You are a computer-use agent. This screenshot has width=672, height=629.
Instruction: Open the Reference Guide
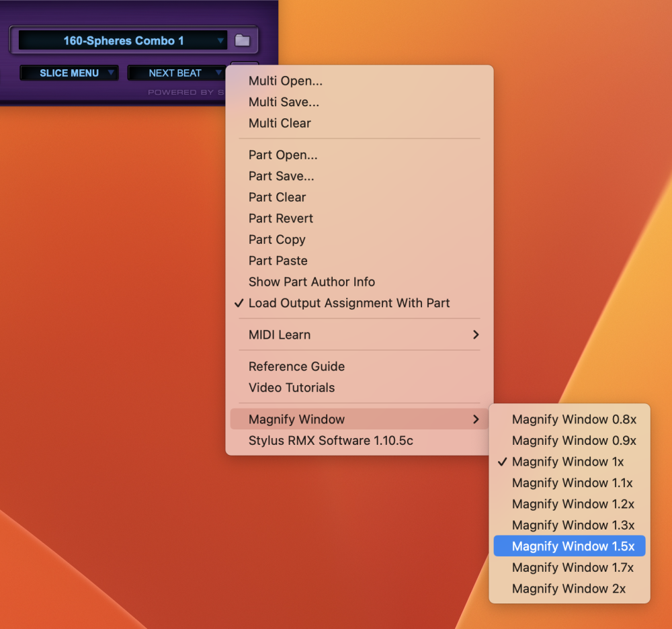tap(359, 366)
